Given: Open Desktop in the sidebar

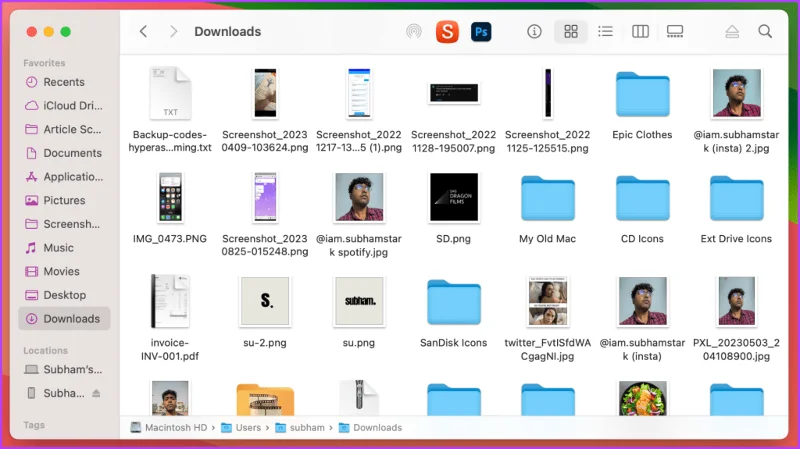Looking at the screenshot, I should tap(64, 295).
